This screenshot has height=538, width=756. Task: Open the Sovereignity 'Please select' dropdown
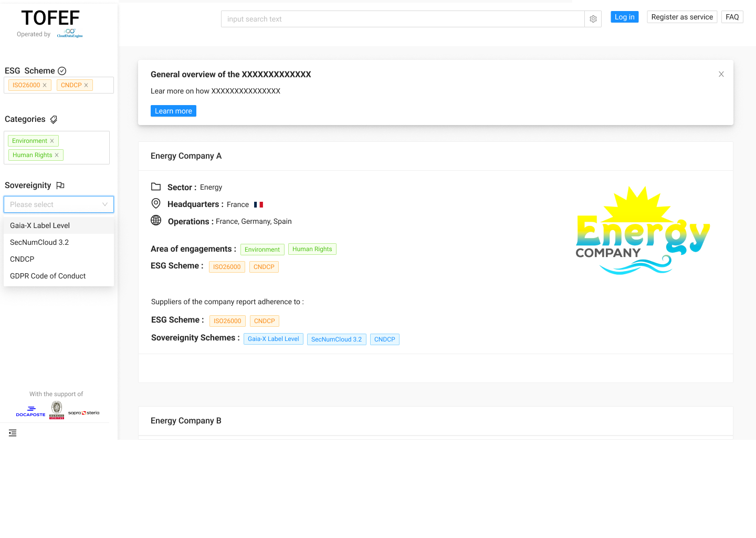tap(58, 204)
